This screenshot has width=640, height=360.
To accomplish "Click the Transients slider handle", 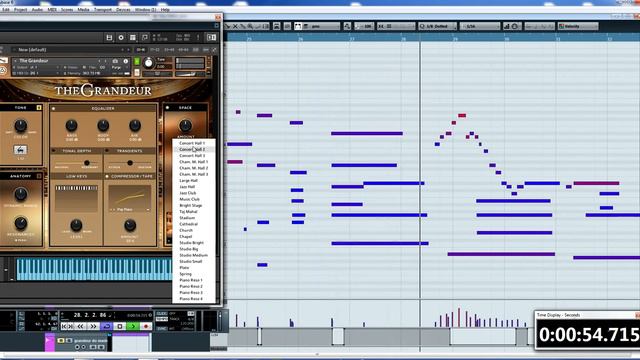I will click(130, 163).
